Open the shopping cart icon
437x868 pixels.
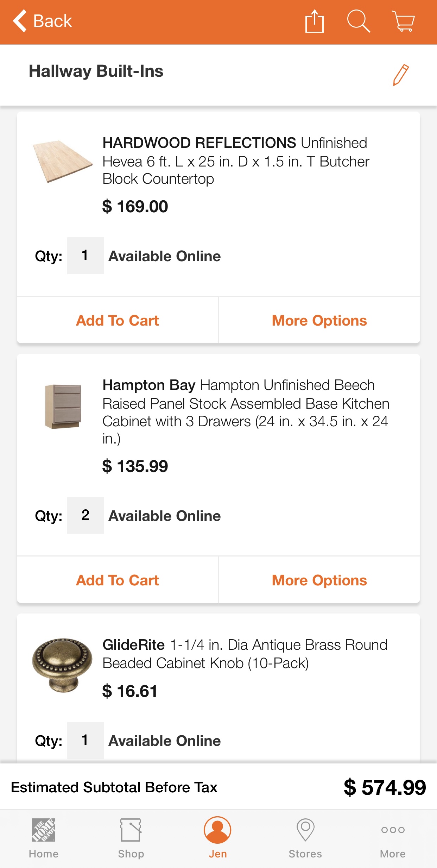[403, 21]
